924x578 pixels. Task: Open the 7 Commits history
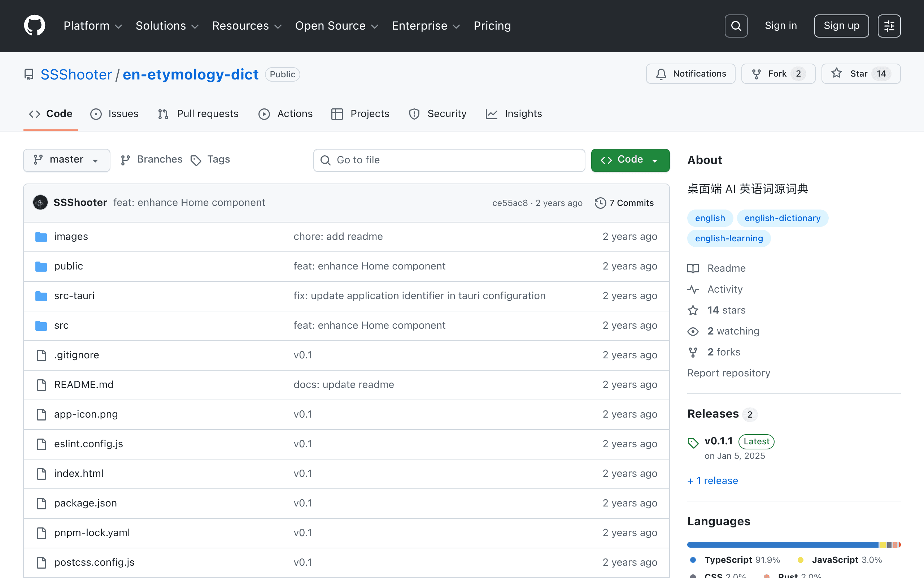tap(624, 203)
